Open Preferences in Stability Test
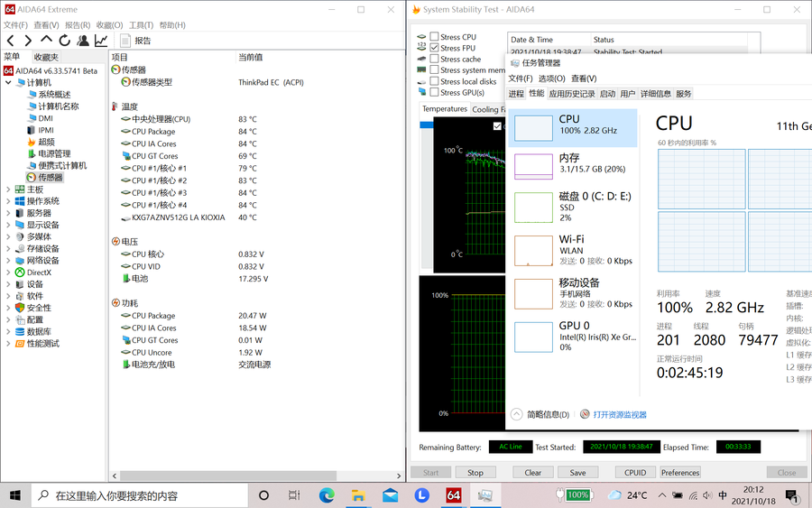This screenshot has height=508, width=812. pos(680,472)
